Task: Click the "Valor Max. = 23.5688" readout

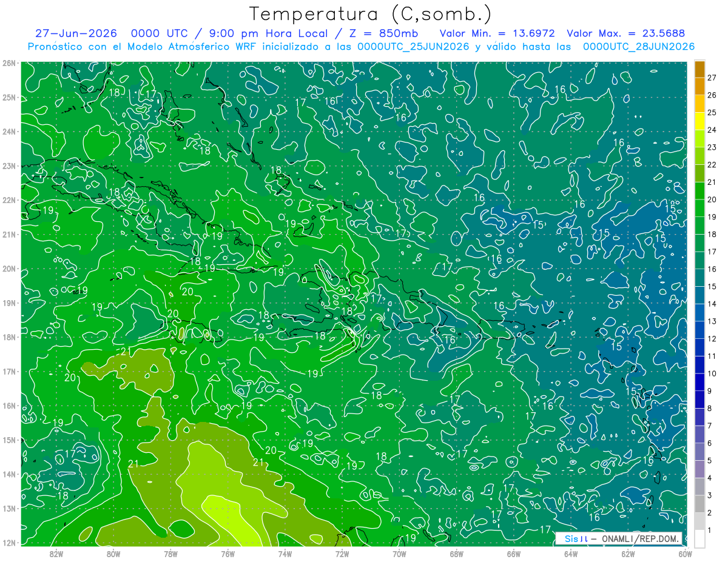Action: pos(627,33)
